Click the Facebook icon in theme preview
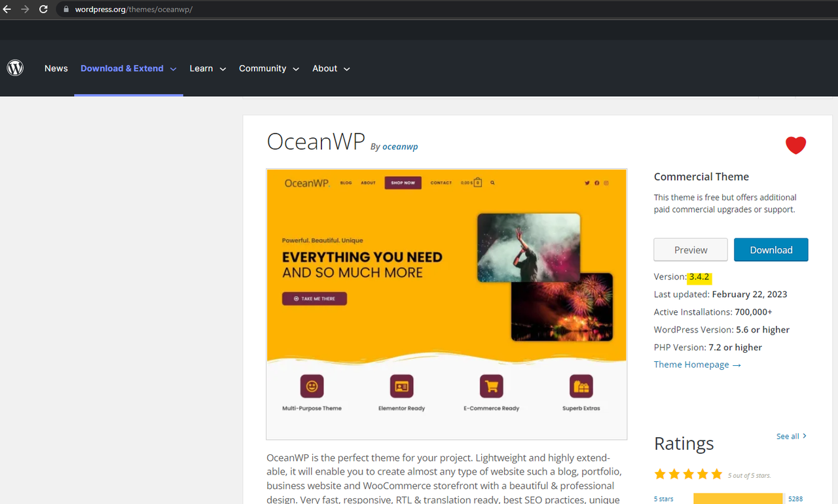 pyautogui.click(x=596, y=183)
